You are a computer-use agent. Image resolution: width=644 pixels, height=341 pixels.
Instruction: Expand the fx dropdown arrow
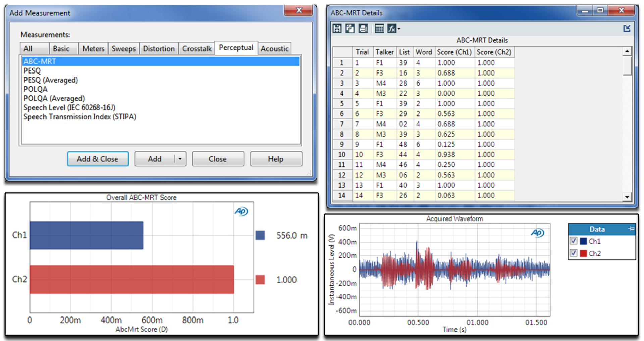(399, 29)
